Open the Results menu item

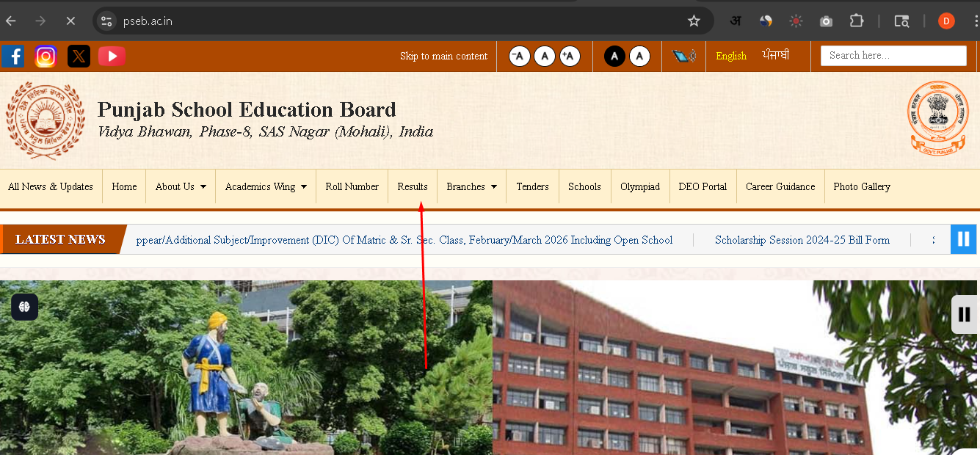click(x=413, y=186)
